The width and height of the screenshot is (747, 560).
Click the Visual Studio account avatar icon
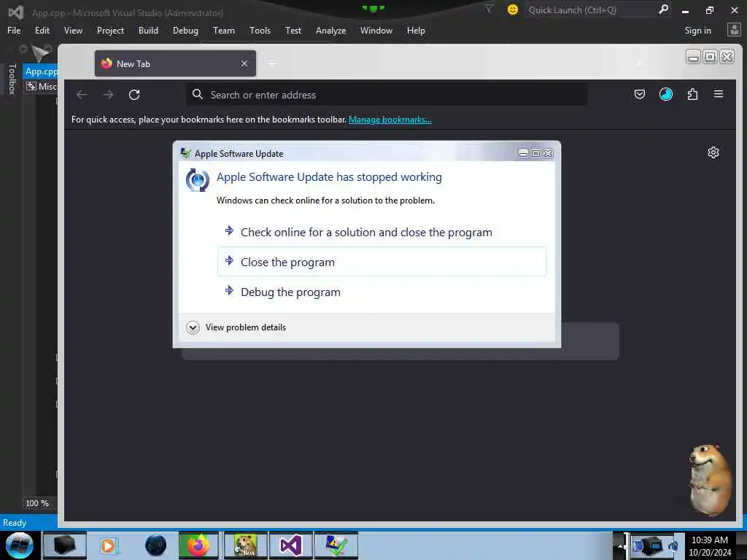point(734,30)
